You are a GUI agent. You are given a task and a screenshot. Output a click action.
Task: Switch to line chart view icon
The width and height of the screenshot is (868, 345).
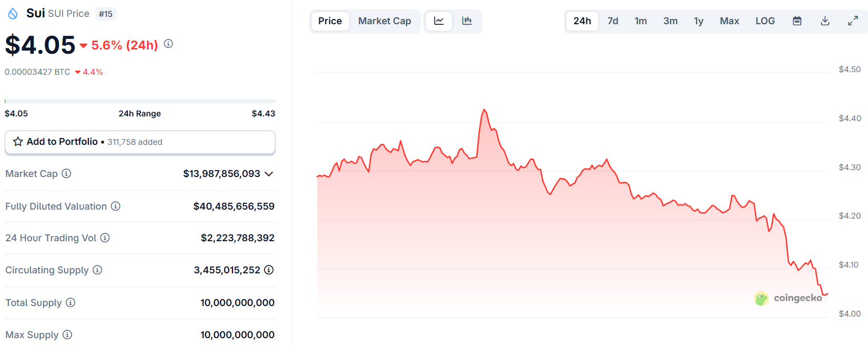(x=439, y=21)
